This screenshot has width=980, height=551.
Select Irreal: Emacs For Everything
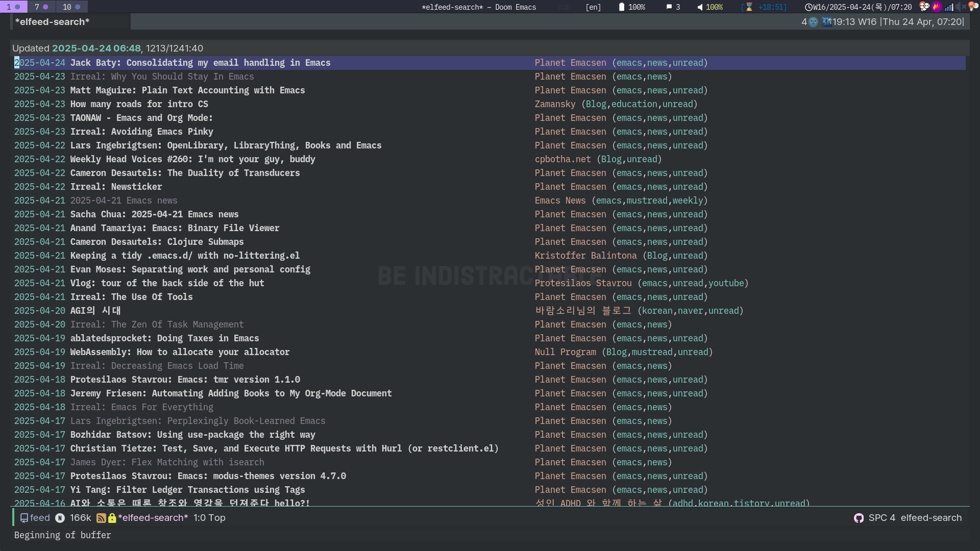141,407
